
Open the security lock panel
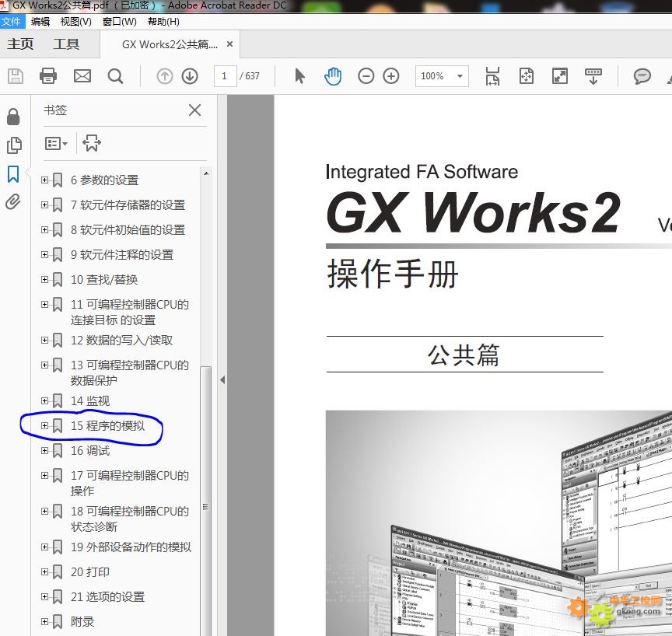click(x=13, y=117)
